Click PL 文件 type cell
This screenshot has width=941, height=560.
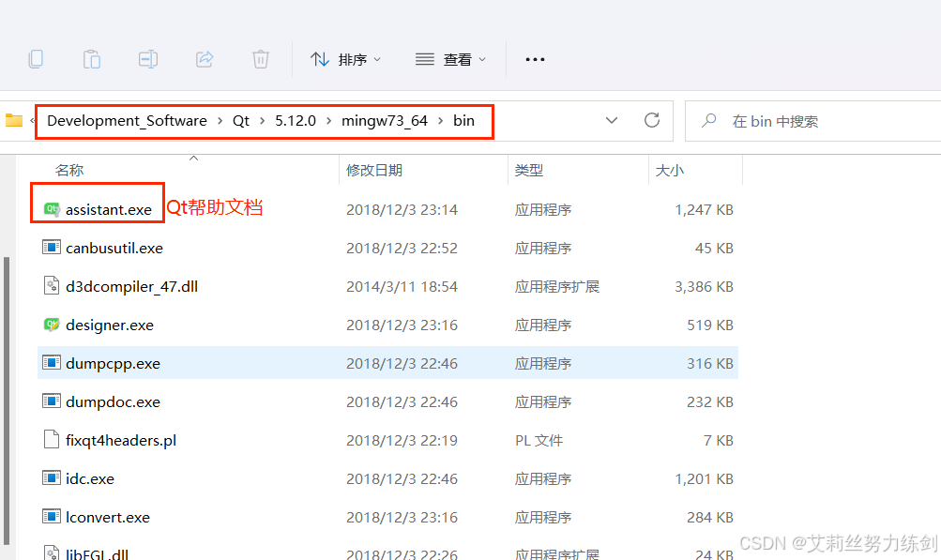pos(539,440)
